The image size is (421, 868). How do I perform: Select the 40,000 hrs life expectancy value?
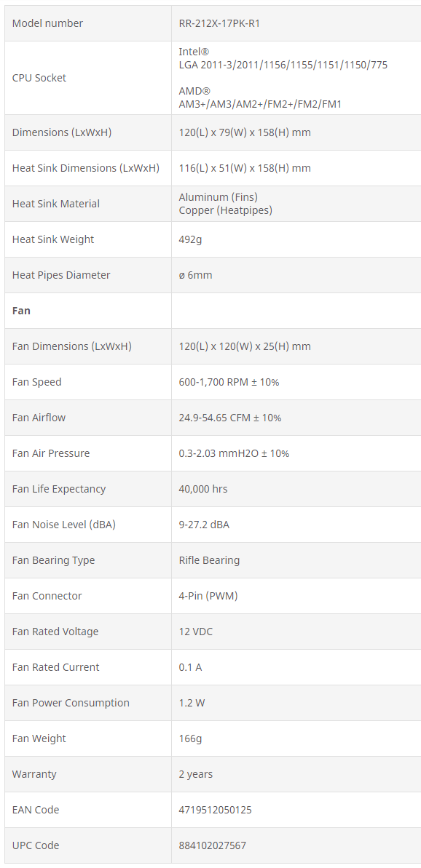point(203,489)
